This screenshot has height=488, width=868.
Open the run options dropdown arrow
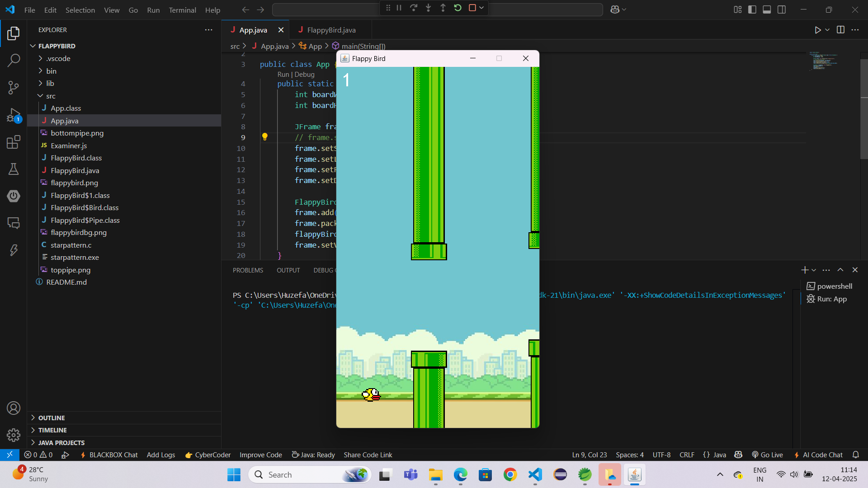coord(827,30)
